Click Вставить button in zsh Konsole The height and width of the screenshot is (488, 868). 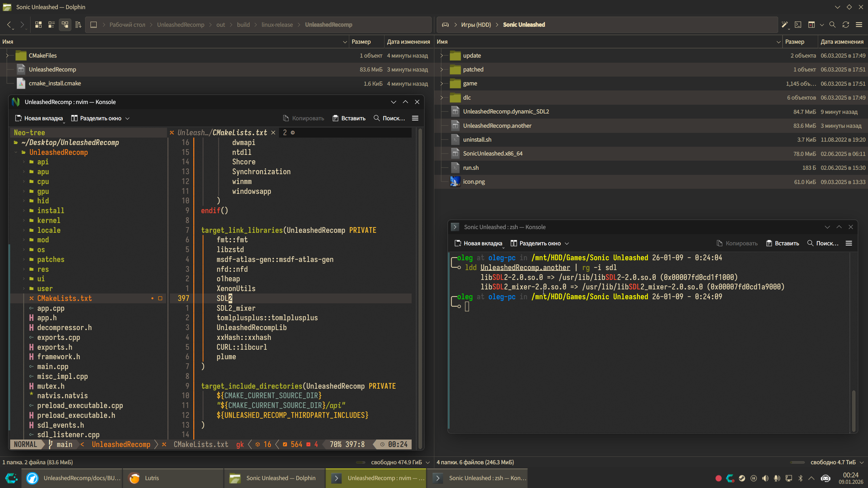click(783, 243)
